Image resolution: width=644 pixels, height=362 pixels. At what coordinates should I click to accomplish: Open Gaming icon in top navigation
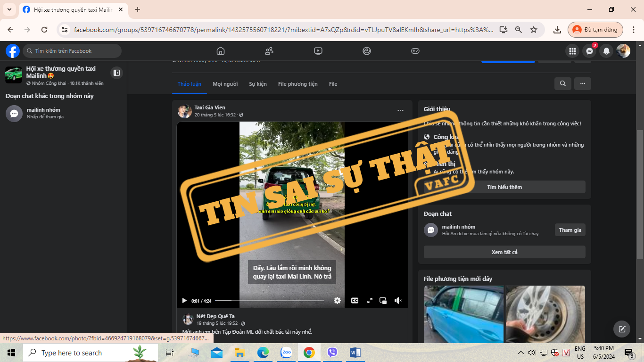click(415, 51)
